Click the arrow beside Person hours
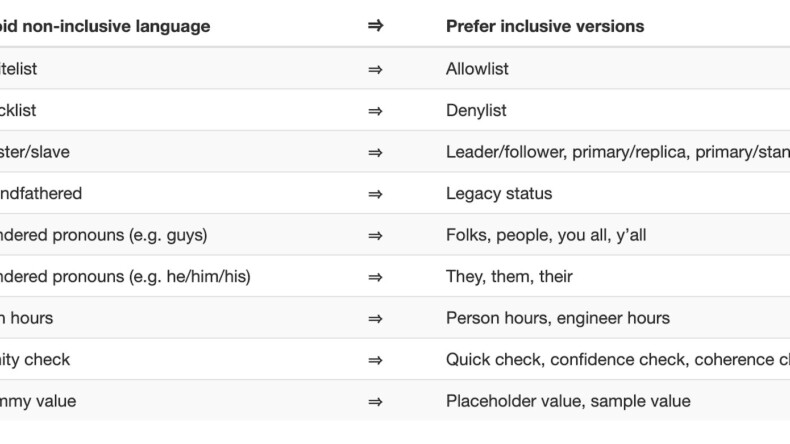The image size is (790, 444). tap(375, 319)
